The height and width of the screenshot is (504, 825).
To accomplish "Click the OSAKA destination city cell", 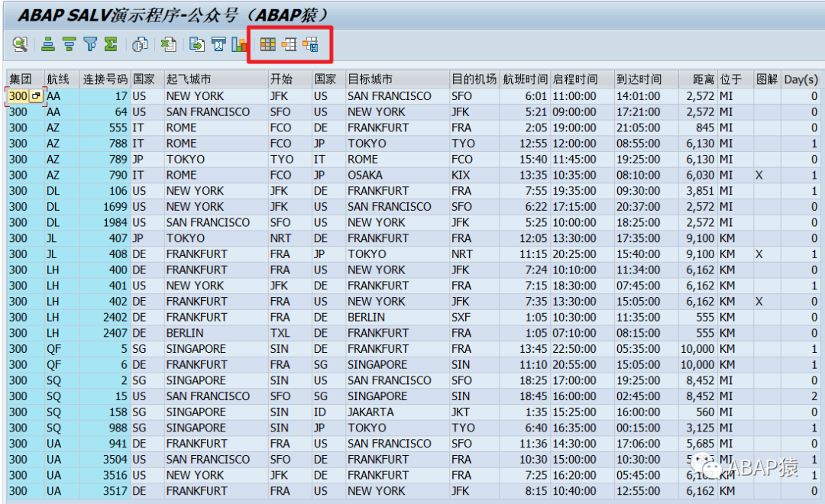I will 397,175.
